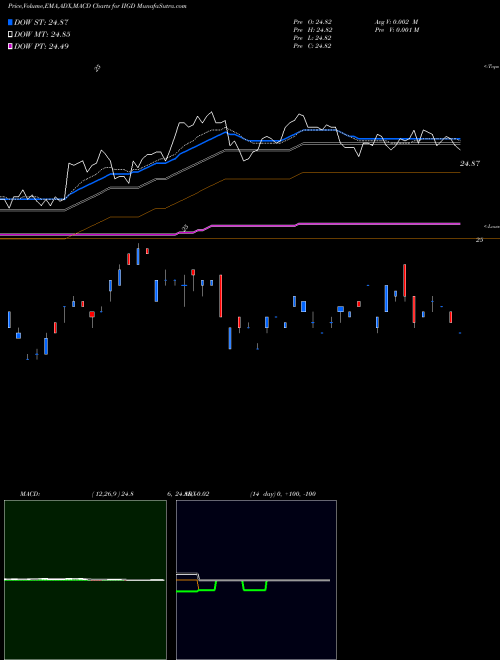Click the 'Pre C: 24.82' close value

click(x=312, y=46)
